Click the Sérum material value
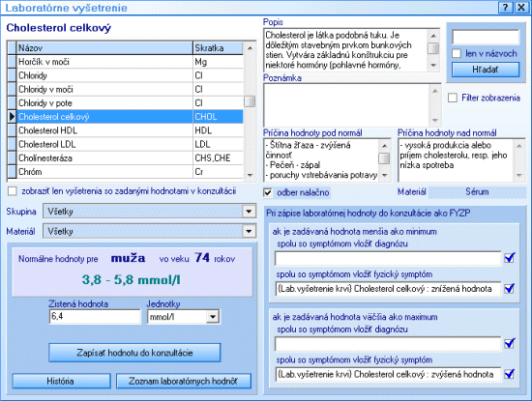The image size is (532, 401). pyautogui.click(x=477, y=192)
